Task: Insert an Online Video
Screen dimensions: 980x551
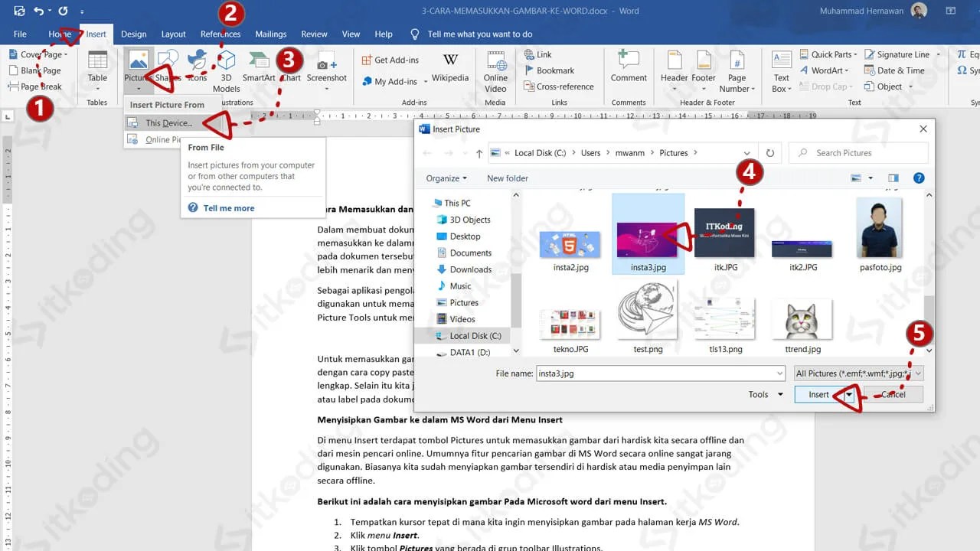Action: tap(495, 73)
